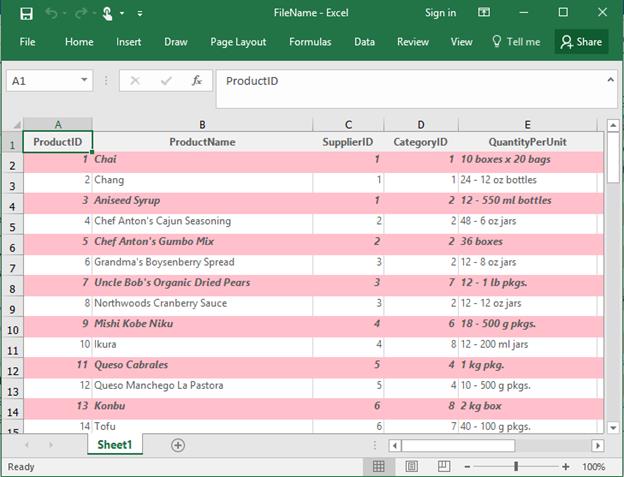Image resolution: width=624 pixels, height=477 pixels.
Task: Click Sign in link
Action: coord(440,13)
